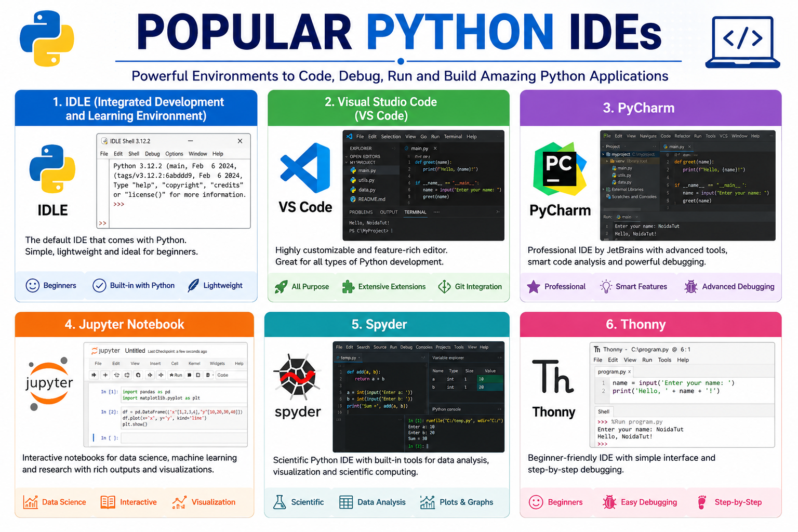The height and width of the screenshot is (532, 798).
Task: Expand the venv folder in PyCharm
Action: [607, 161]
